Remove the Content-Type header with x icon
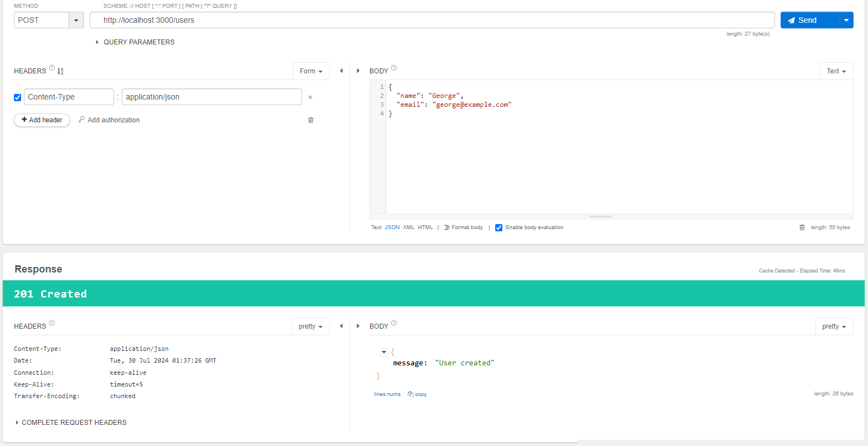The height and width of the screenshot is (446, 868). click(310, 97)
